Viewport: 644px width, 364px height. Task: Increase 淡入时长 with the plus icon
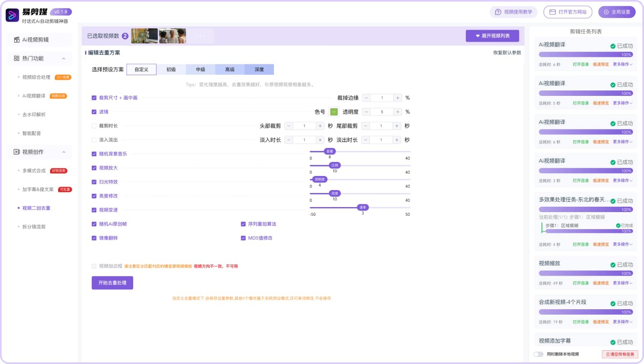click(x=320, y=140)
